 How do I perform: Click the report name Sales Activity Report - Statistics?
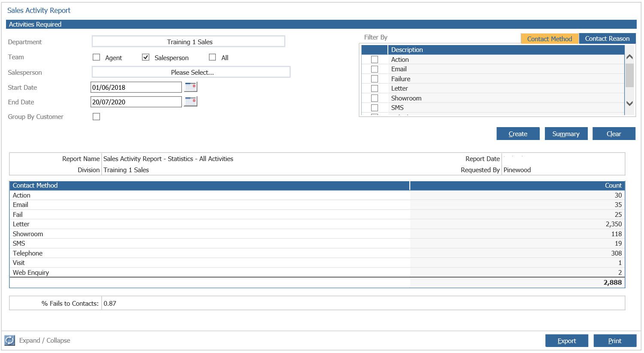(x=168, y=159)
